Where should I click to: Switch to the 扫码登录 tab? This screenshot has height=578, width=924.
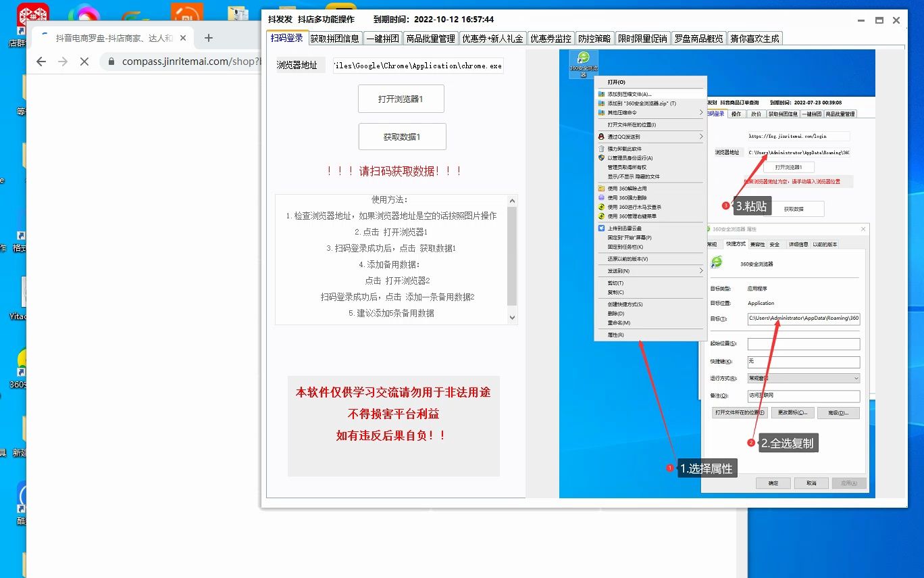(x=287, y=38)
